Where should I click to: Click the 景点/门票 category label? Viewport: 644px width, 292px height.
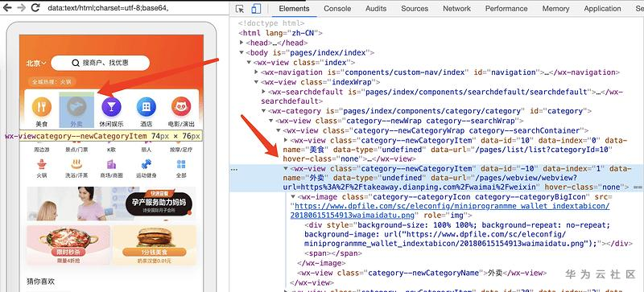76,150
